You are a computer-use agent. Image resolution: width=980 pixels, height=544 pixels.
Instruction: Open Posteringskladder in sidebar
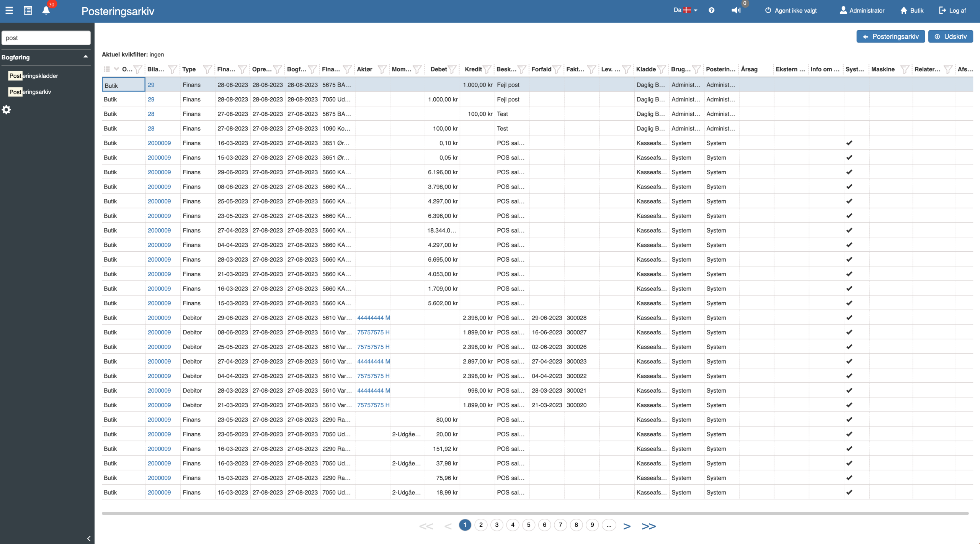33,76
